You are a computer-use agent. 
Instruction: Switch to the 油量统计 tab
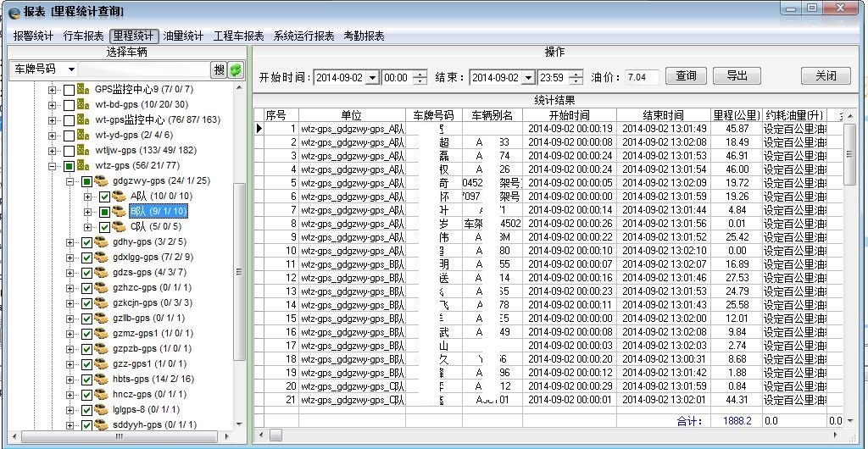pyautogui.click(x=183, y=36)
